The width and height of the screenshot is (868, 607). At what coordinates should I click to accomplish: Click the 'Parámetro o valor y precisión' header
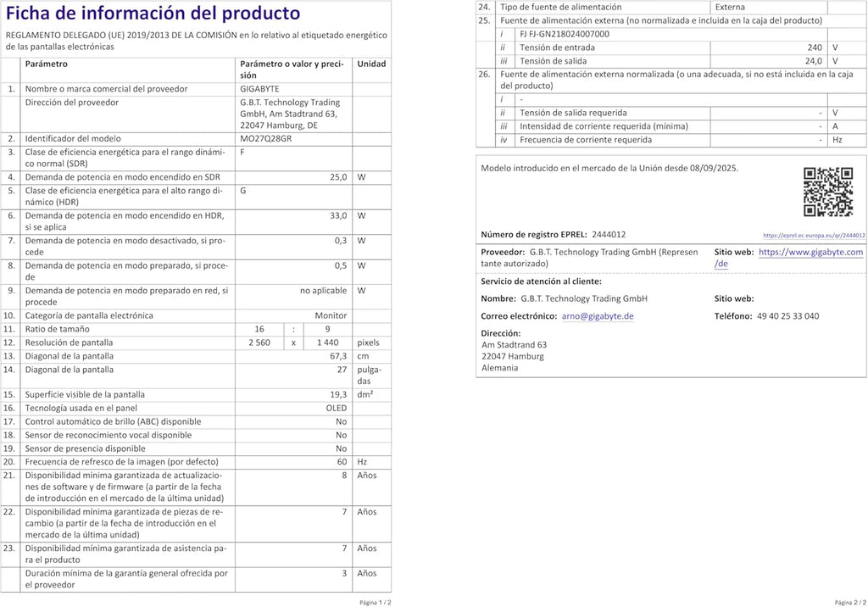[x=292, y=70]
